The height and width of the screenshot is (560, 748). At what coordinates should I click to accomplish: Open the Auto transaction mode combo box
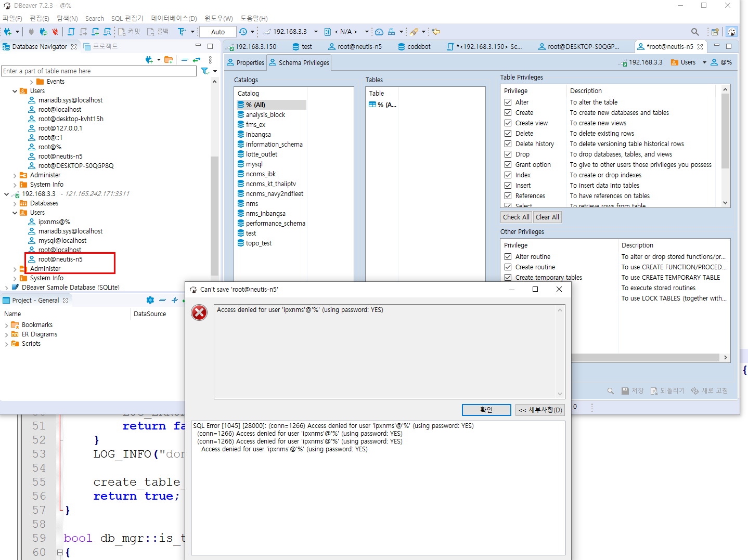pyautogui.click(x=217, y=32)
